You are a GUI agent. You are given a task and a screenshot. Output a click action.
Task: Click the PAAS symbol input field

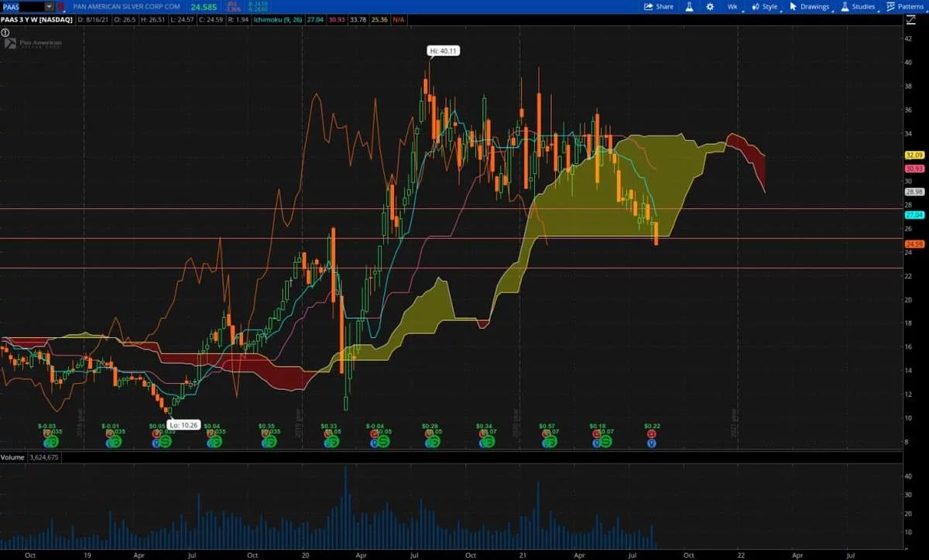point(22,7)
